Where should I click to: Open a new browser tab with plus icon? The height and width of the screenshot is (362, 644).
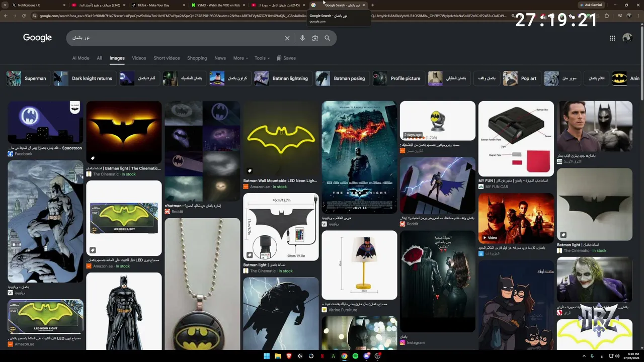click(372, 5)
